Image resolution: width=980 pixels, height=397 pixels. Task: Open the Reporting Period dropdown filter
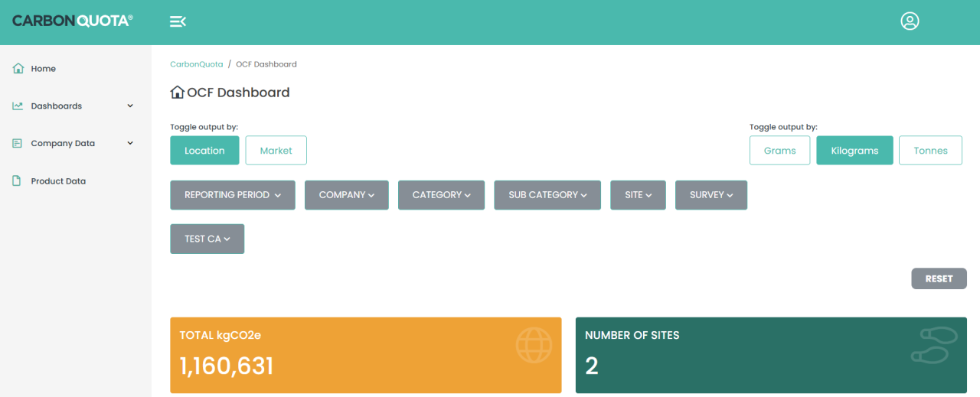pyautogui.click(x=233, y=195)
